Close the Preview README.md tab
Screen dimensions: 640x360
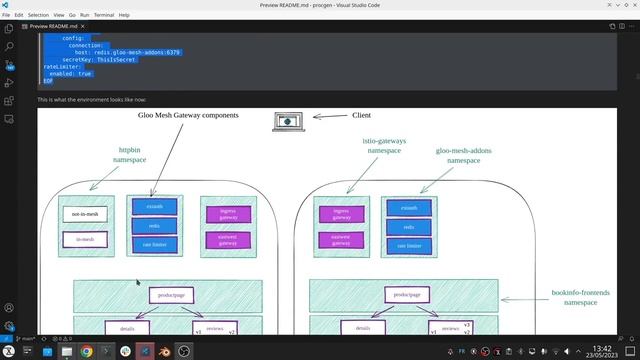pos(82,26)
